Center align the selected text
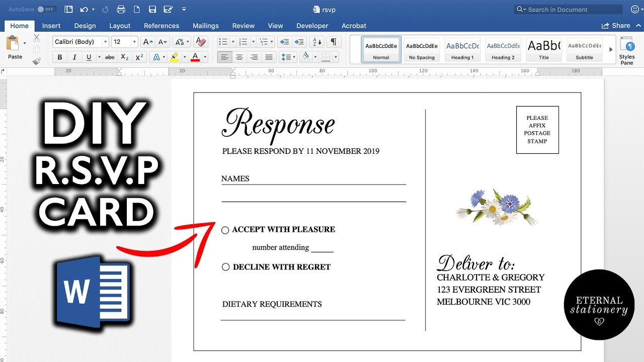This screenshot has height=362, width=644. click(x=239, y=56)
